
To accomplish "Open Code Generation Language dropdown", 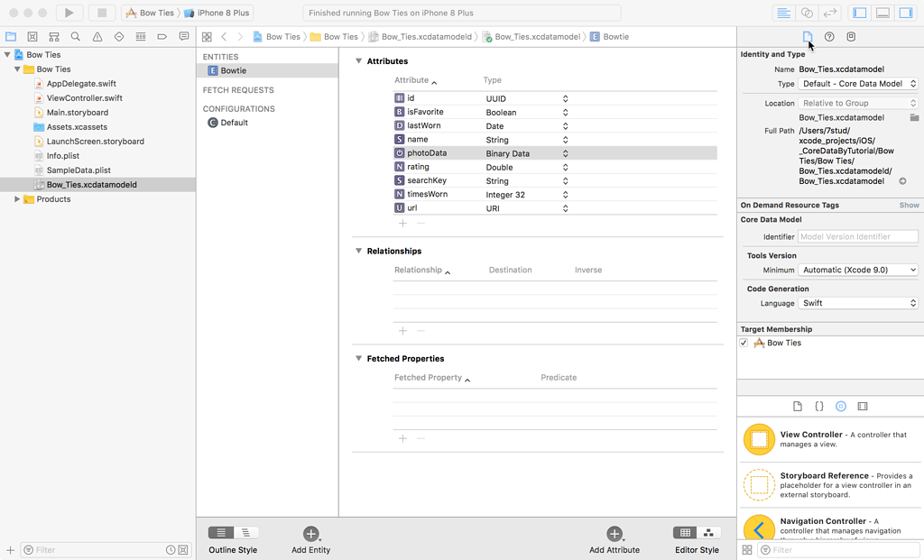I will [x=858, y=303].
